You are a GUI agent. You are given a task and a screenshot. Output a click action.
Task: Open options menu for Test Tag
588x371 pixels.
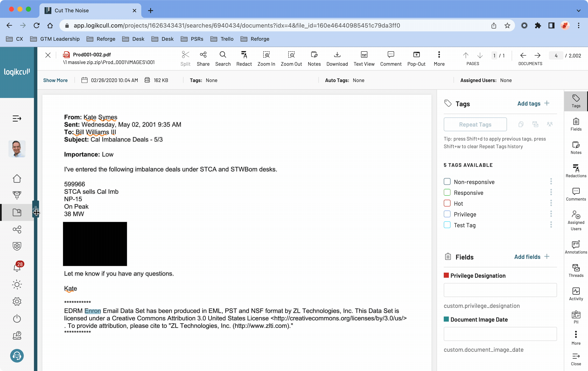[x=551, y=225]
